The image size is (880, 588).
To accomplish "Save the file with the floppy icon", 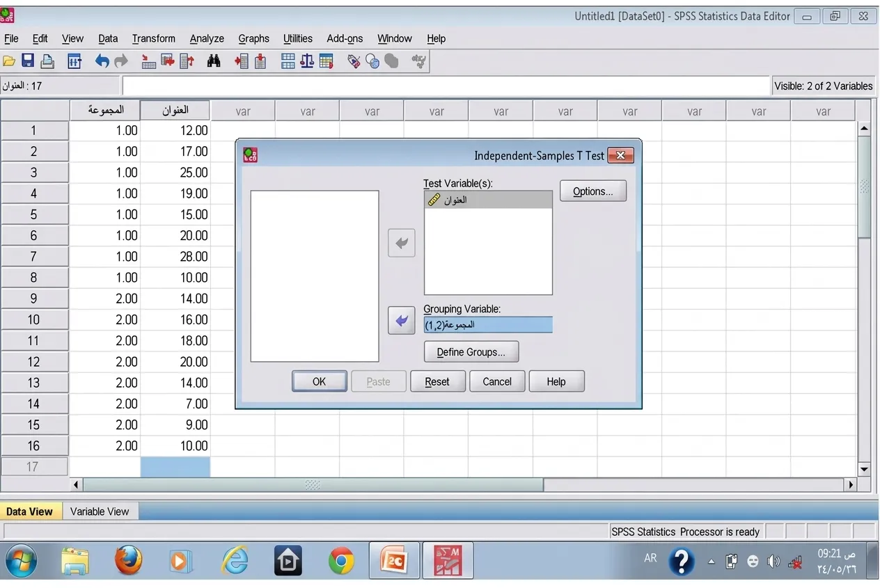I will click(28, 61).
